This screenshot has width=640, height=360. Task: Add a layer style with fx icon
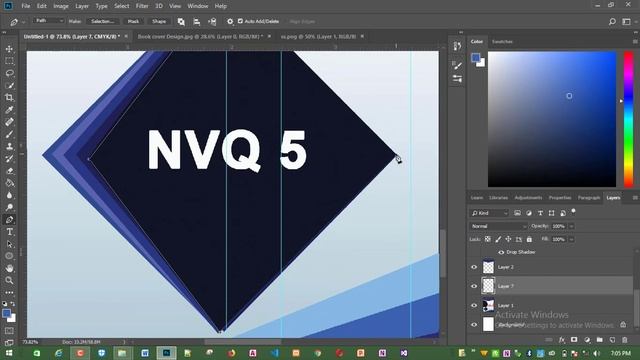point(562,340)
